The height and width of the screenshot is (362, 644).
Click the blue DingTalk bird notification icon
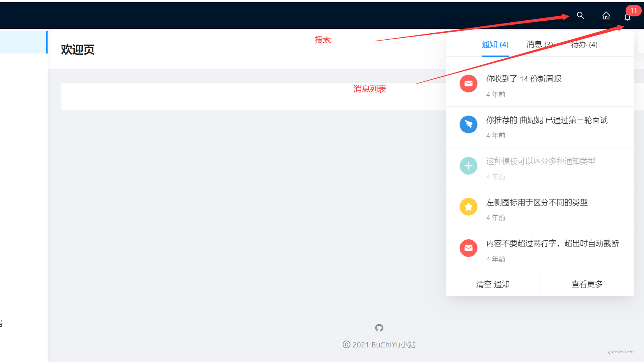[x=468, y=124]
